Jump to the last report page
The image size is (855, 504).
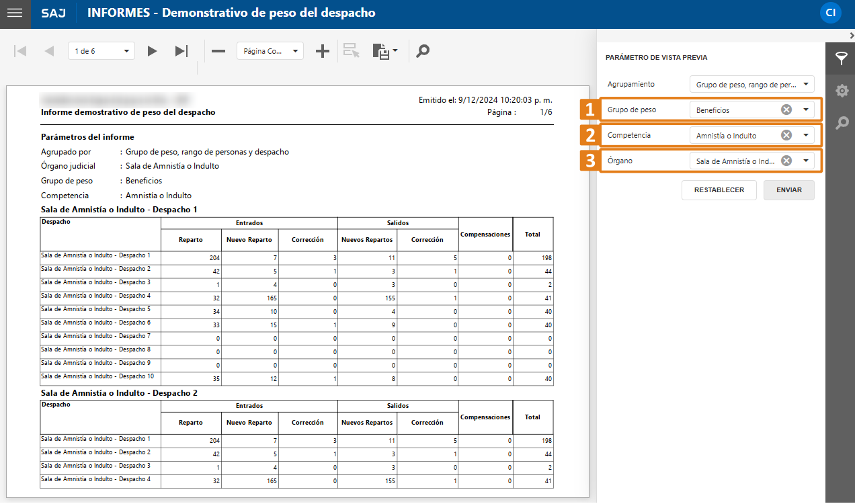[x=181, y=51]
